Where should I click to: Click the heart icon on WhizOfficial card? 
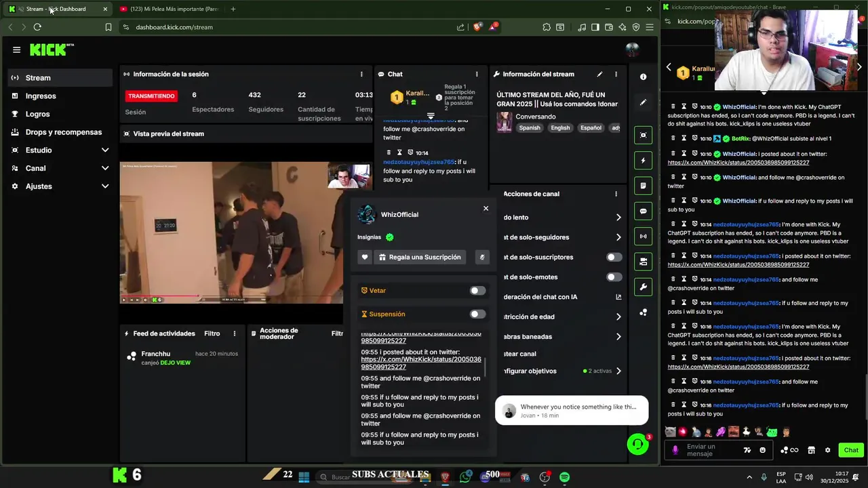click(x=365, y=257)
